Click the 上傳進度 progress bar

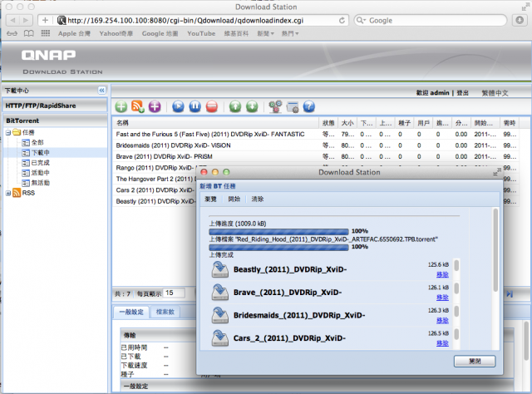278,232
